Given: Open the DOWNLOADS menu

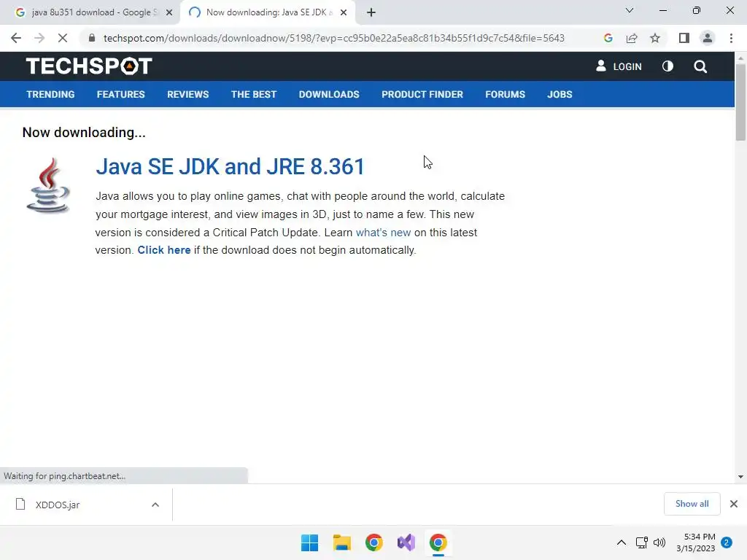Looking at the screenshot, I should pos(329,94).
